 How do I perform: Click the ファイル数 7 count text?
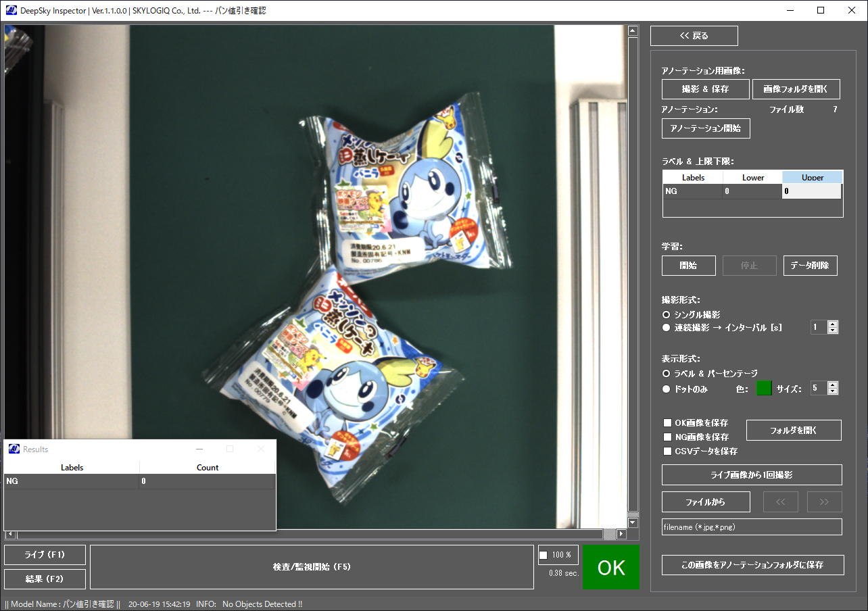click(x=803, y=109)
